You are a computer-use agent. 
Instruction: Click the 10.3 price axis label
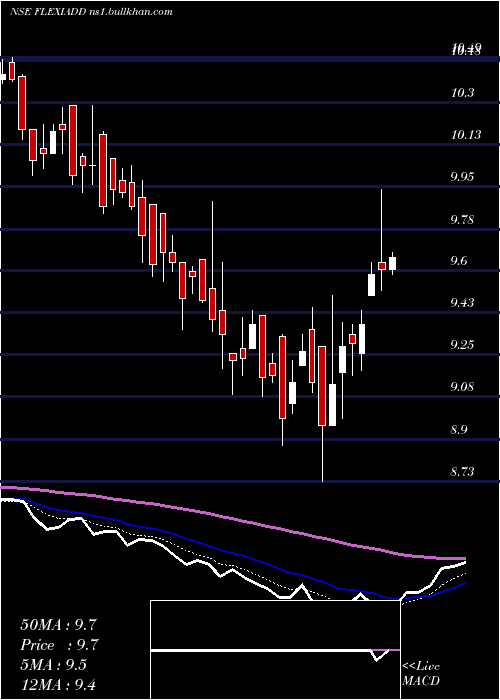[463, 93]
